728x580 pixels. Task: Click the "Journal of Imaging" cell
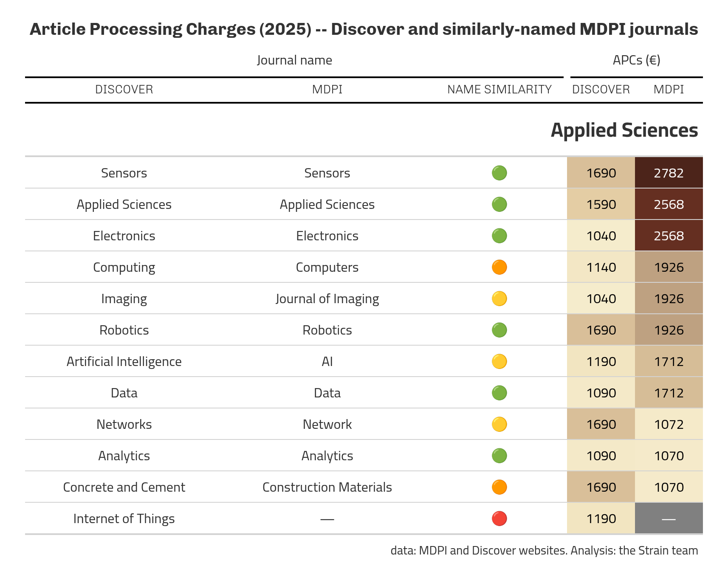pos(327,299)
